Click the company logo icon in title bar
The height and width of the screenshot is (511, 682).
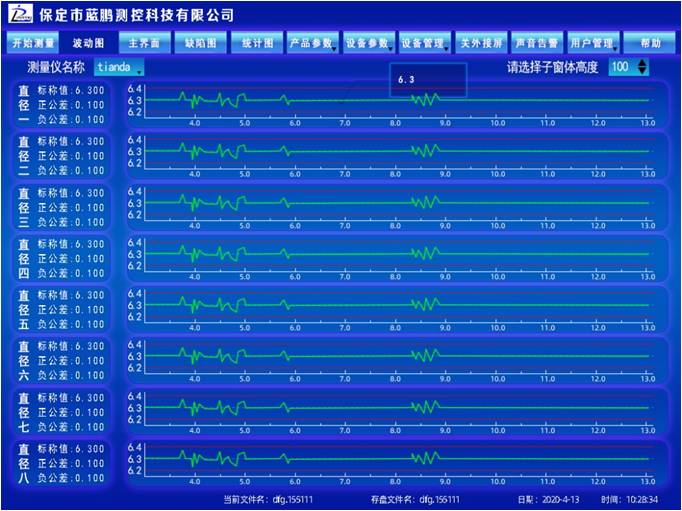point(19,14)
